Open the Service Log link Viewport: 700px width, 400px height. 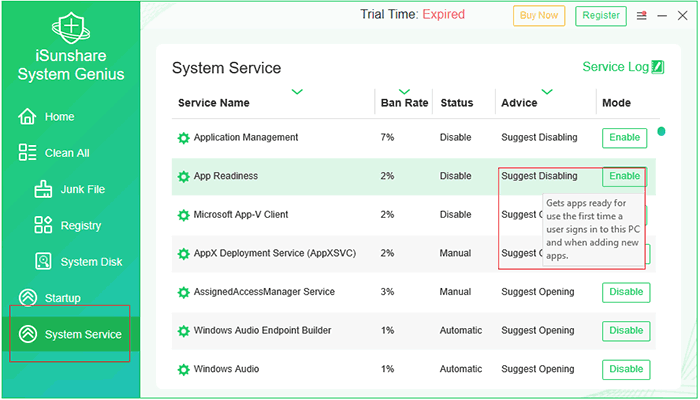point(615,67)
